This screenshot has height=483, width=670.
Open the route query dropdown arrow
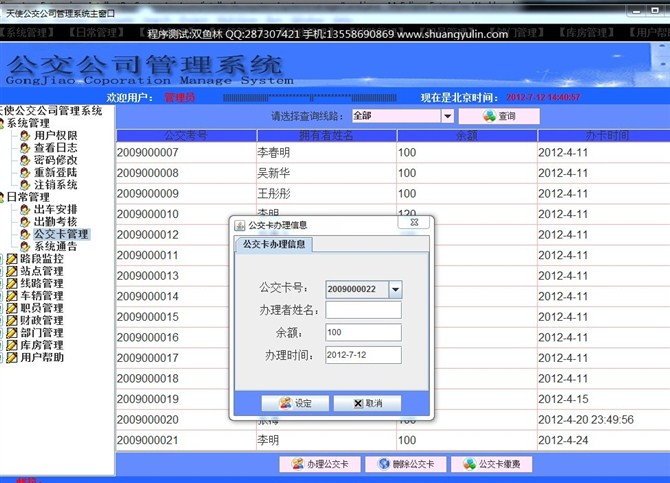(x=447, y=116)
